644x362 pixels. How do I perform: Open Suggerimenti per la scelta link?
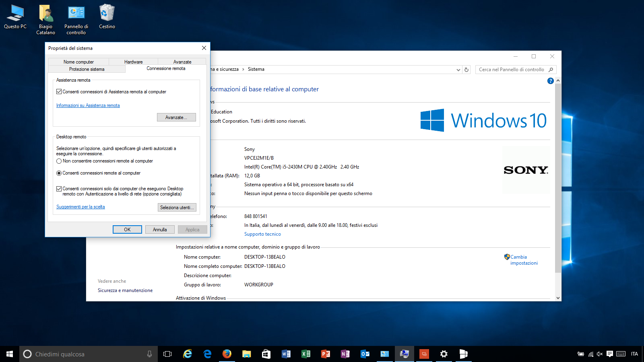80,207
